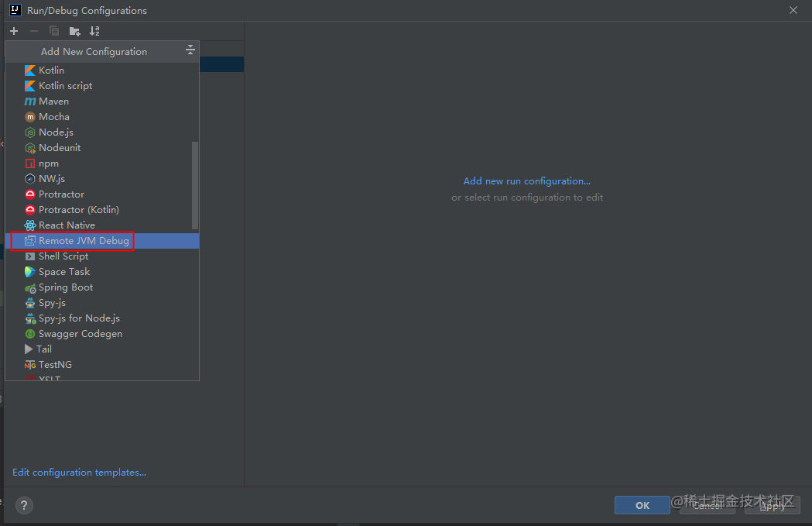Click the Kotlin icon in the list
Viewport: 812px width, 526px height.
[x=30, y=70]
